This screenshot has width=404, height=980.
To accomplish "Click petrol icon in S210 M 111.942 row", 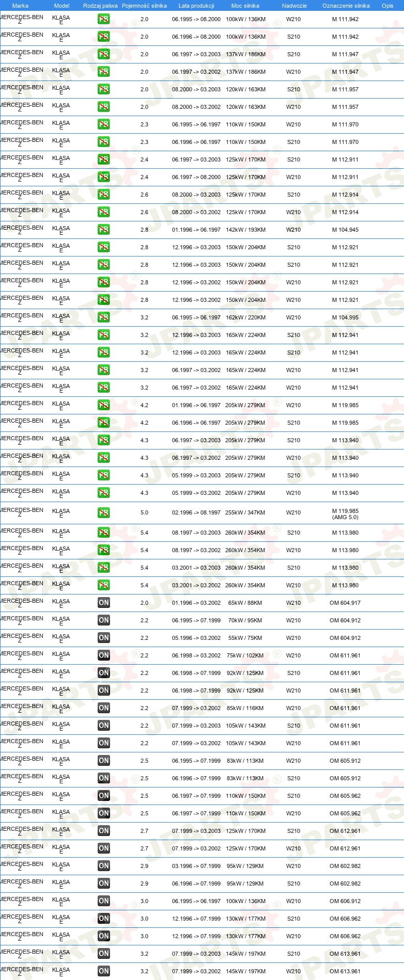I will [104, 37].
